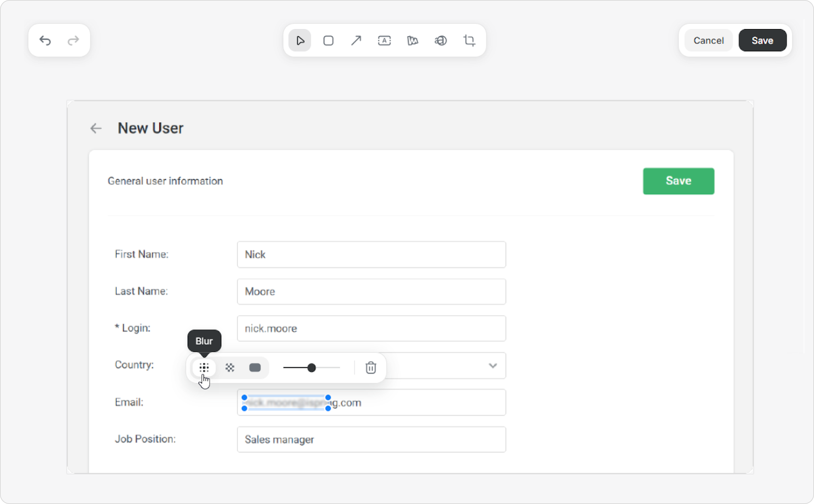Activate the text box tool
The width and height of the screenshot is (814, 504).
point(384,41)
